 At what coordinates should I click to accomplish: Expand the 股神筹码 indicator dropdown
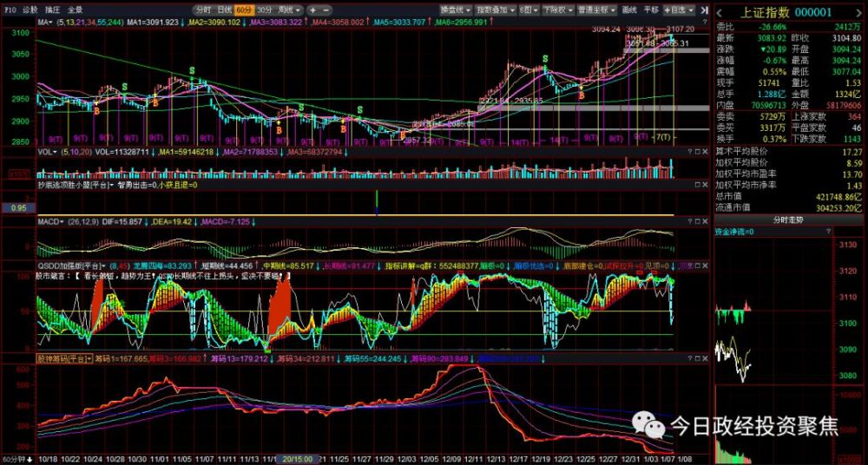point(65,358)
